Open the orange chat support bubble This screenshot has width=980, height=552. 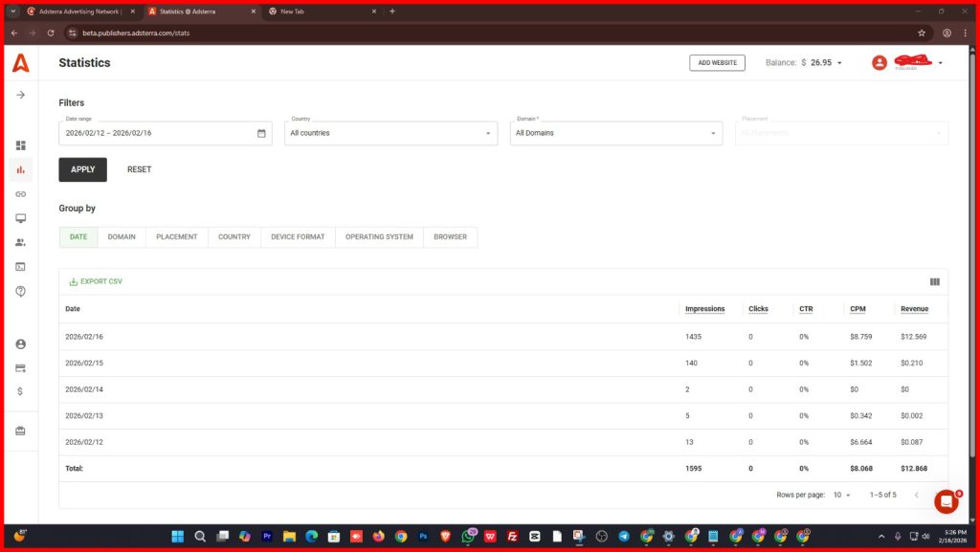click(x=946, y=501)
